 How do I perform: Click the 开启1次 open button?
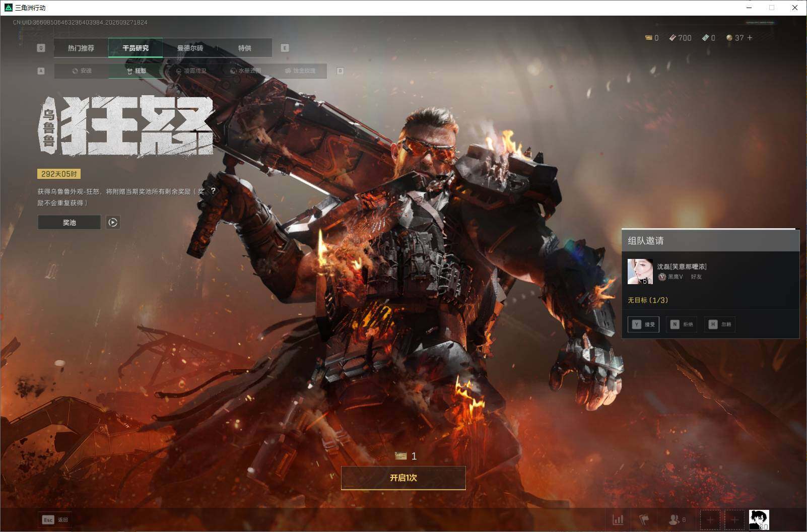[x=403, y=478]
